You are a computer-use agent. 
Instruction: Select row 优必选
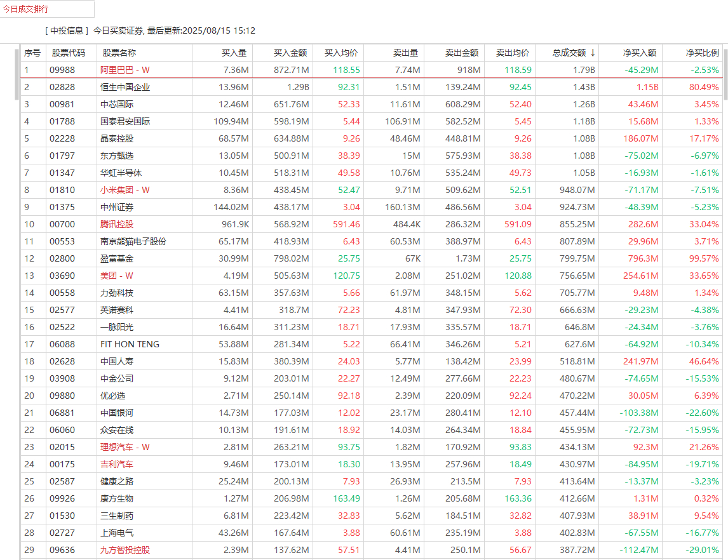click(372, 396)
